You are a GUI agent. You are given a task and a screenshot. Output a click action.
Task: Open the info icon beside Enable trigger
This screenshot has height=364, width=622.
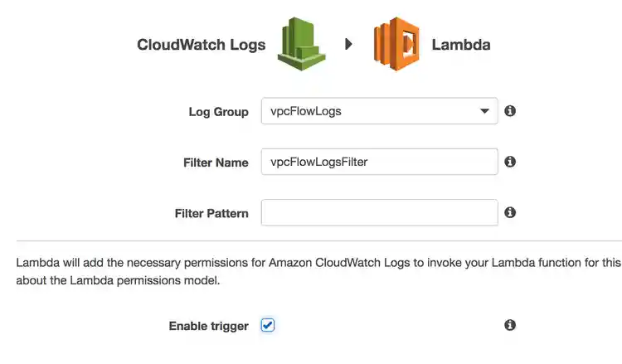point(510,325)
